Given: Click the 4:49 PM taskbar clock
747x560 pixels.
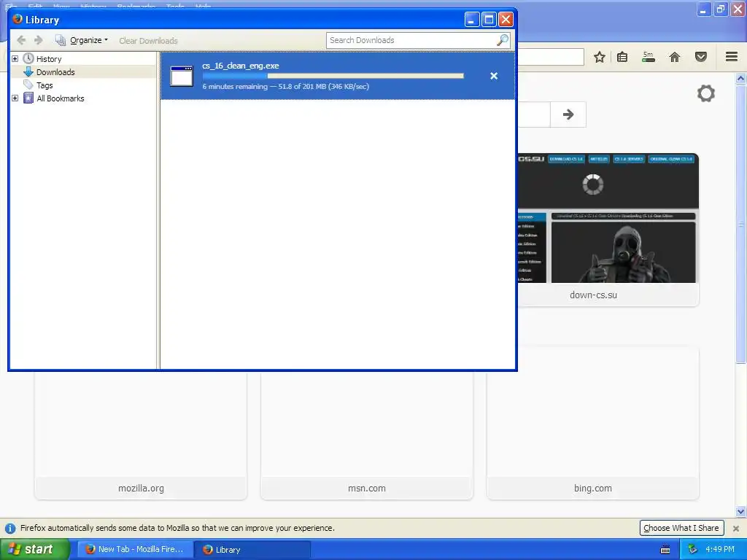Looking at the screenshot, I should point(720,550).
